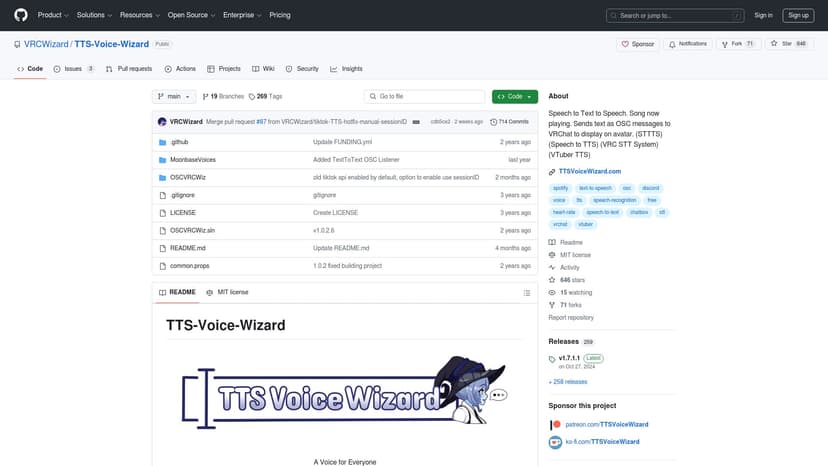Click the speech-recognition topic tag
828x466 pixels.
coord(615,200)
